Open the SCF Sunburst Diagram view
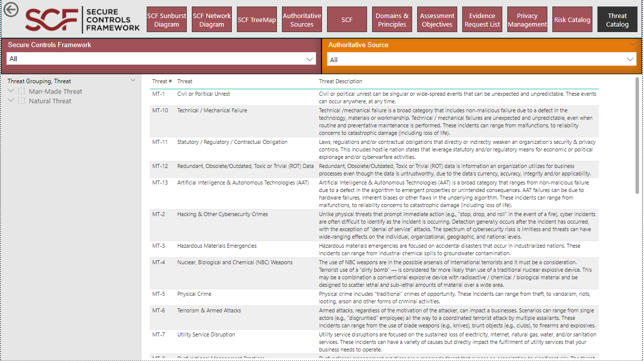Screen dimensions: 644x361 click(166, 19)
